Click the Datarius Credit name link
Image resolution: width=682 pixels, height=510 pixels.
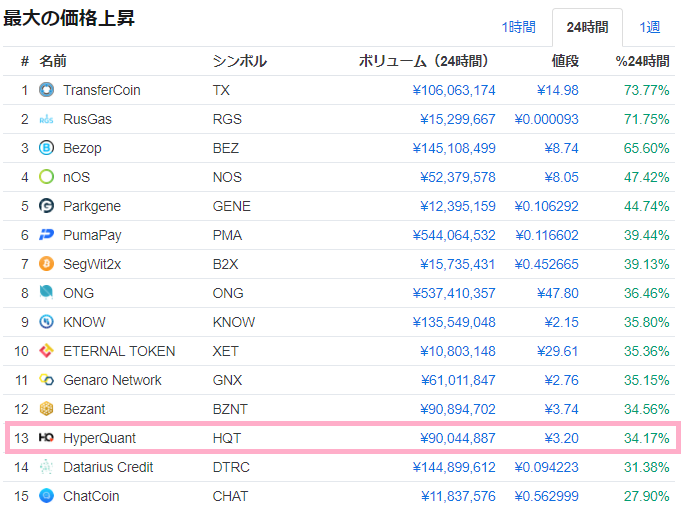point(107,467)
